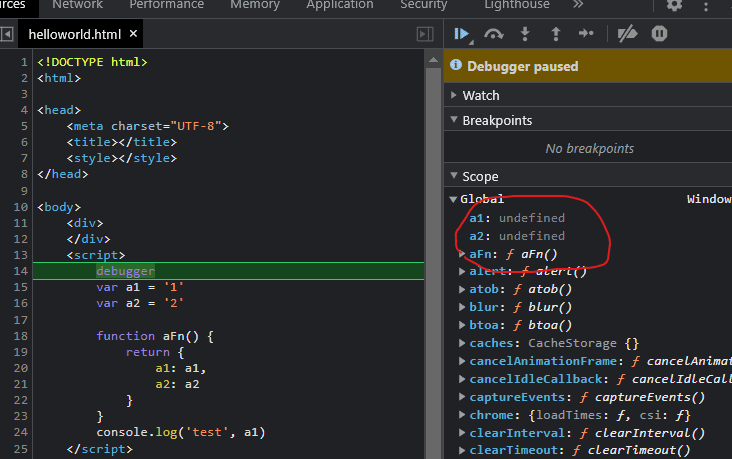This screenshot has height=459, width=732.
Task: Toggle Pause on exceptions button
Action: point(659,34)
